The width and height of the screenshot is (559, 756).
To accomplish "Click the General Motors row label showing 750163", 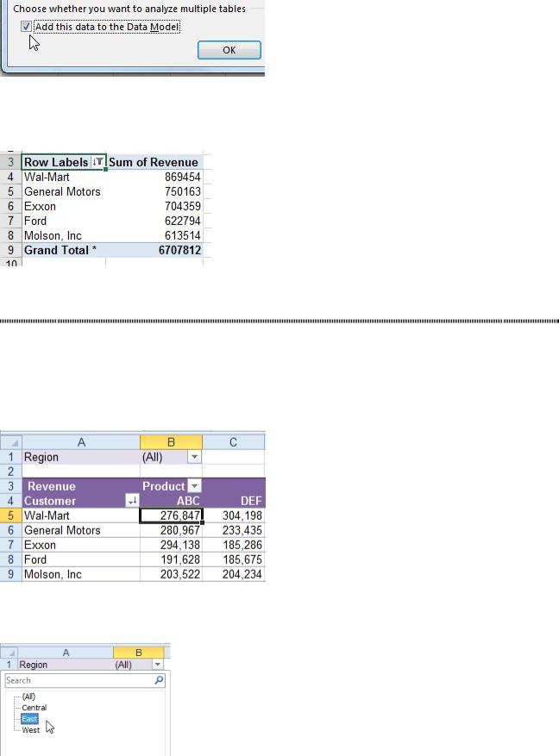I will 64,191.
